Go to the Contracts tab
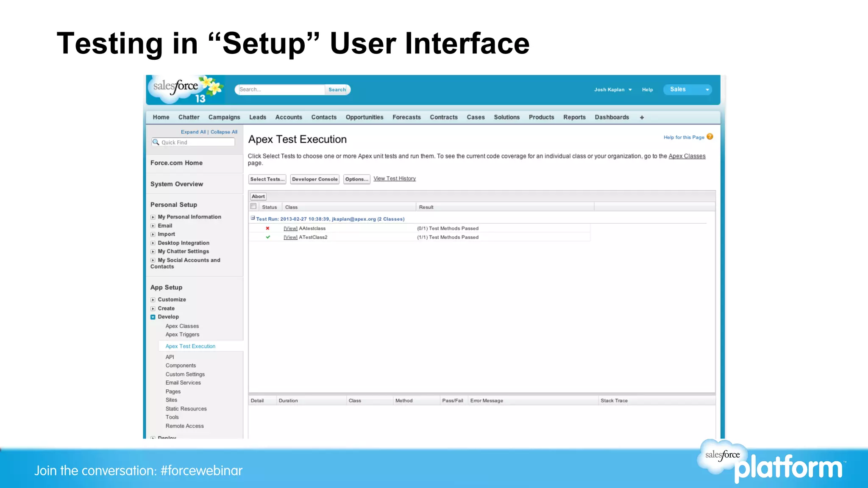 444,117
